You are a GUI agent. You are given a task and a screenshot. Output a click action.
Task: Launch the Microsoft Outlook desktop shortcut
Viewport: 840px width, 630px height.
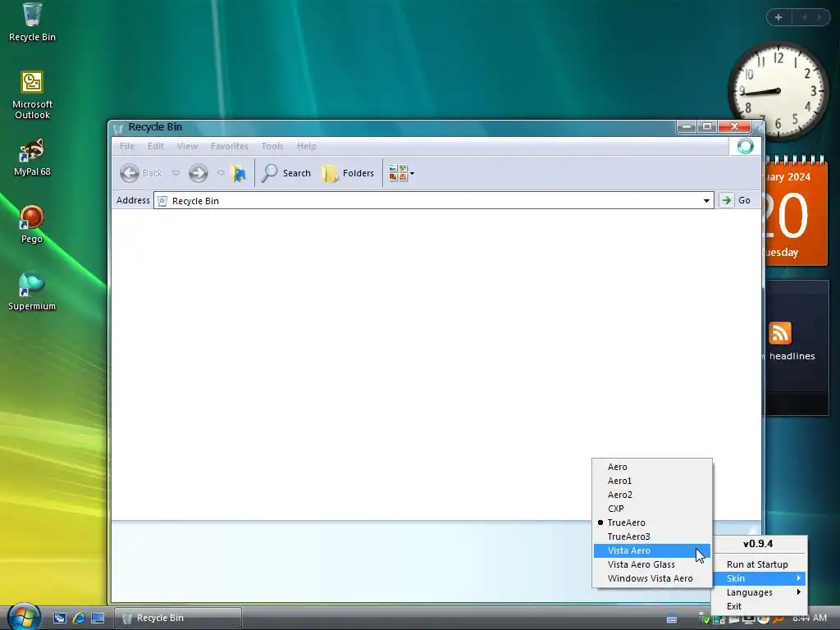[32, 95]
